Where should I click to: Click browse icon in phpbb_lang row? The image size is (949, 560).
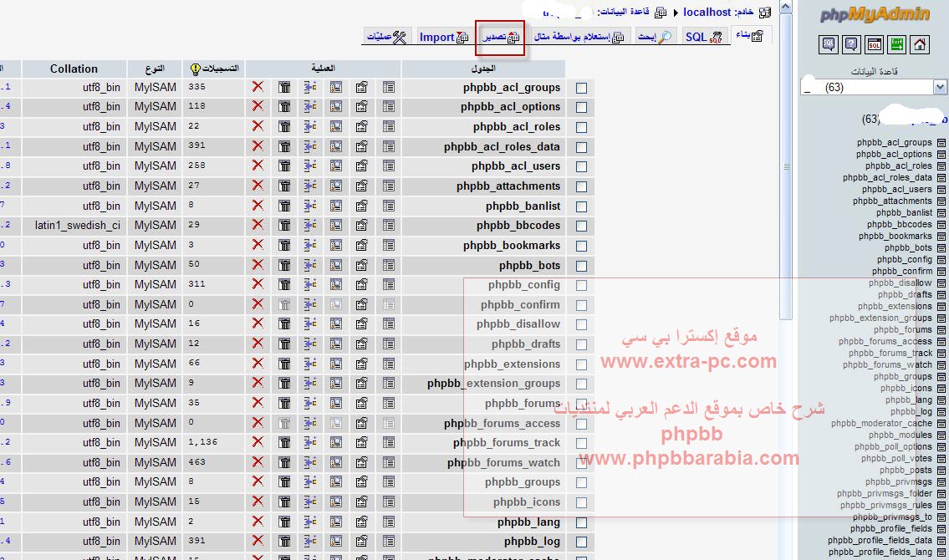pyautogui.click(x=389, y=522)
